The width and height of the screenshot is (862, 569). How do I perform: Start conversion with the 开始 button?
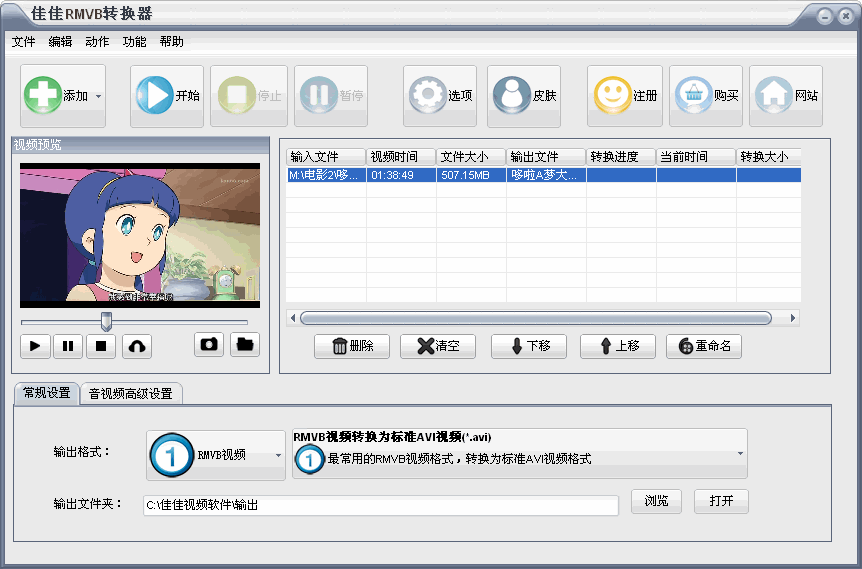coord(167,96)
